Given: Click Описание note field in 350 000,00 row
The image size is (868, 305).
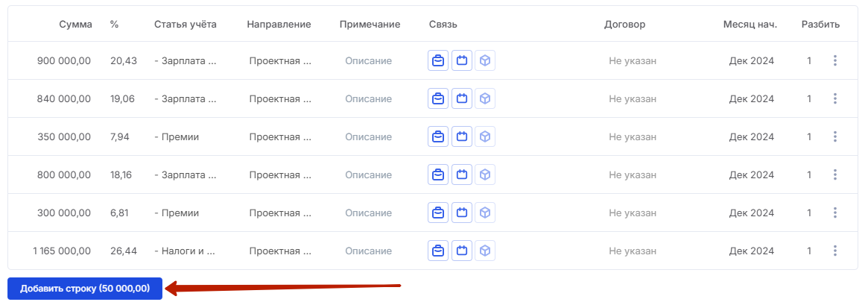Looking at the screenshot, I should coord(368,136).
